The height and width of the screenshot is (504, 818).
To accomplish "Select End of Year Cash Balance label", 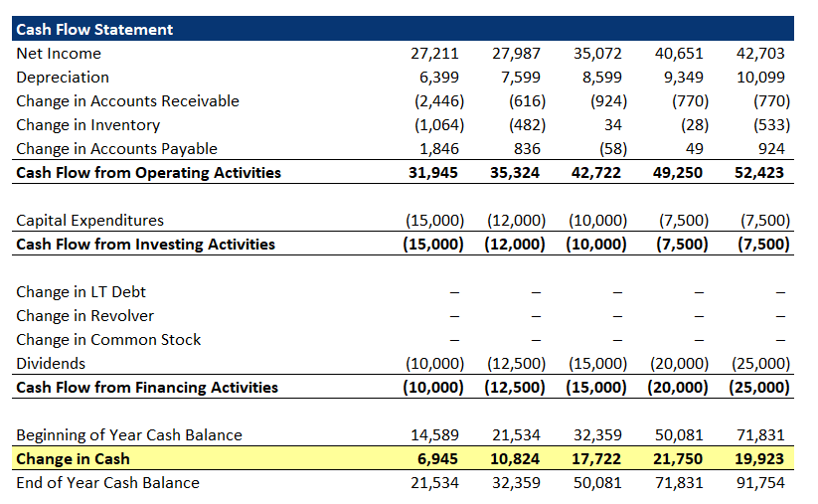I will coord(108,483).
